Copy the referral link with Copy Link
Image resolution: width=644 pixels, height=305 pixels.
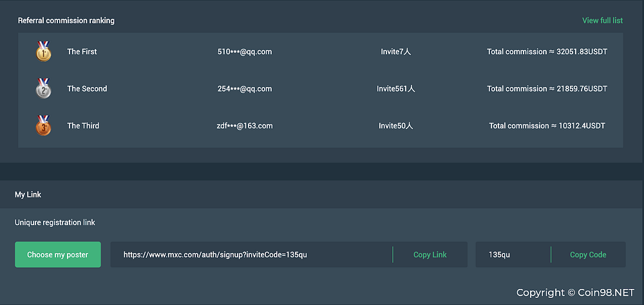pos(430,255)
